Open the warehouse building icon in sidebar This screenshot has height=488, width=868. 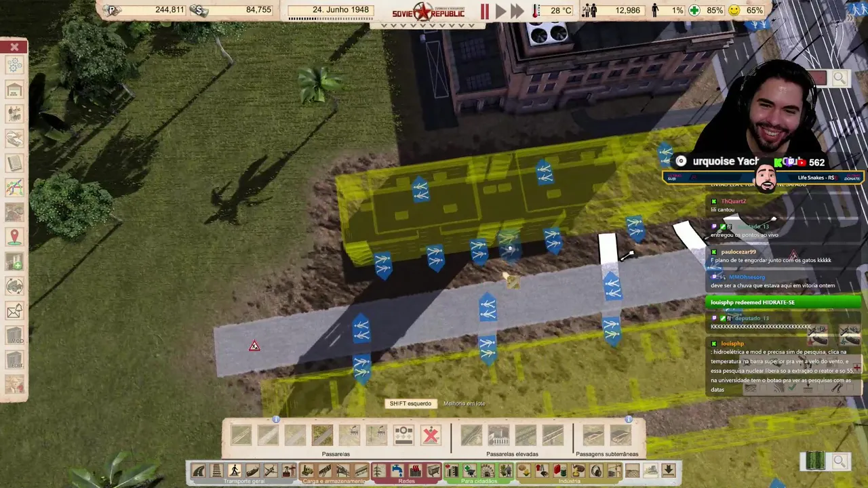15,89
